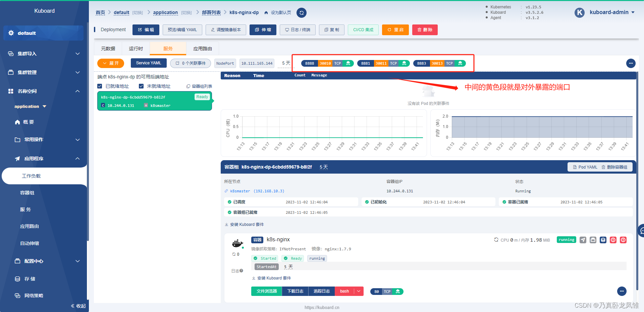Click the last red warning icon in the container row
Screen dimensions: 644x312
coord(623,240)
